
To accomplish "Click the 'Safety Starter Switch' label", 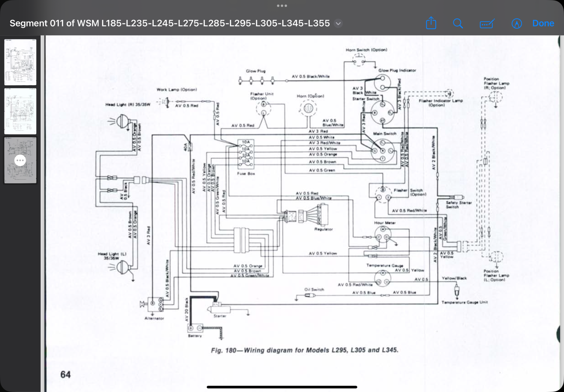I will point(459,205).
